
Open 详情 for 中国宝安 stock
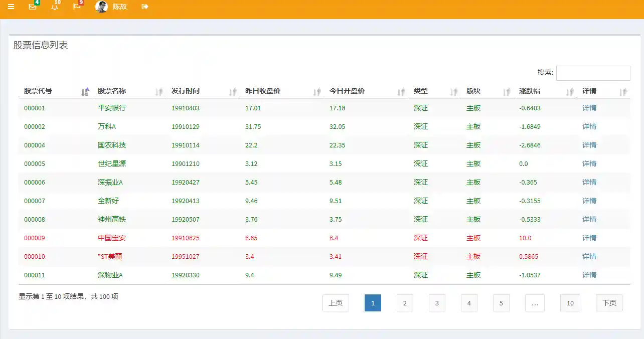click(x=589, y=238)
